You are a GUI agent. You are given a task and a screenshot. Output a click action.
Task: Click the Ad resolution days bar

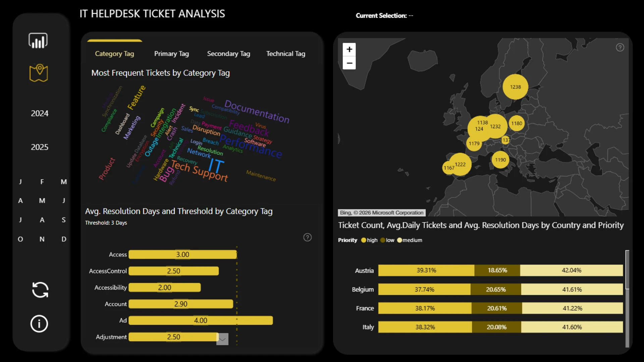coord(201,320)
